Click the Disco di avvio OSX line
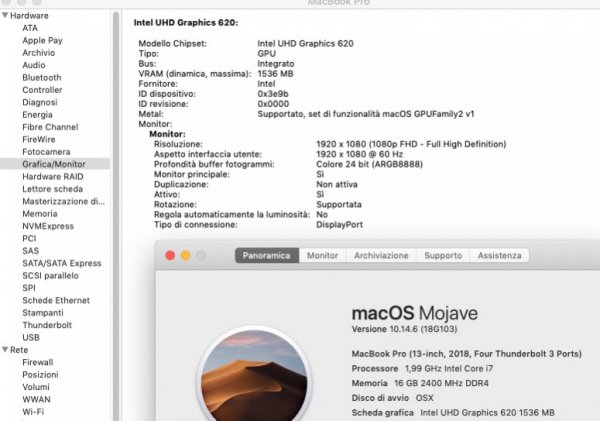This screenshot has width=600, height=421. pyautogui.click(x=392, y=398)
